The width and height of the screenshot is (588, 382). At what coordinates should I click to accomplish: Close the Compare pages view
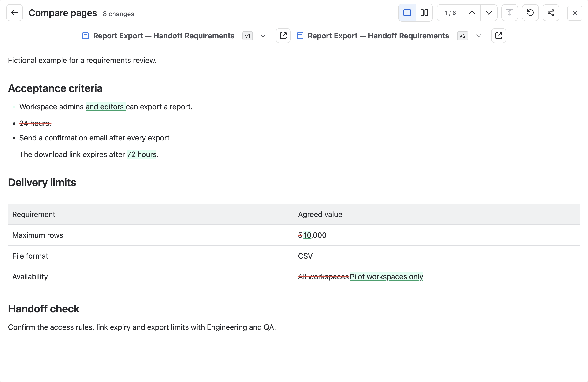click(575, 13)
